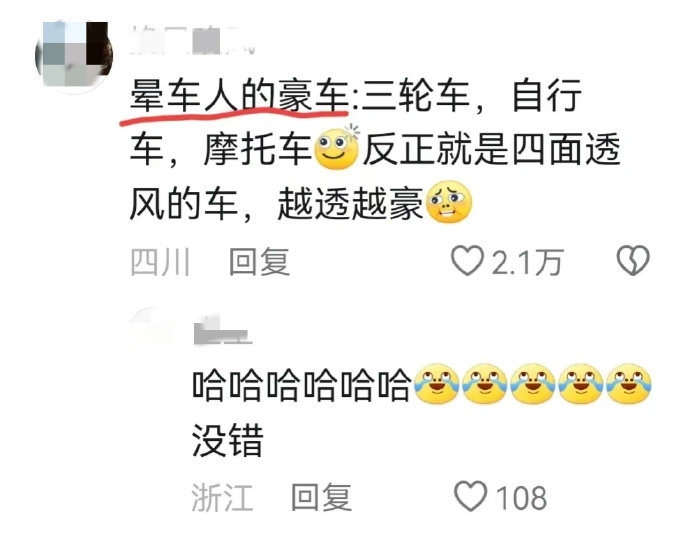Tap 回复 under the Zhejiang reply
Viewport: 690px width, 535px height.
pos(322,497)
